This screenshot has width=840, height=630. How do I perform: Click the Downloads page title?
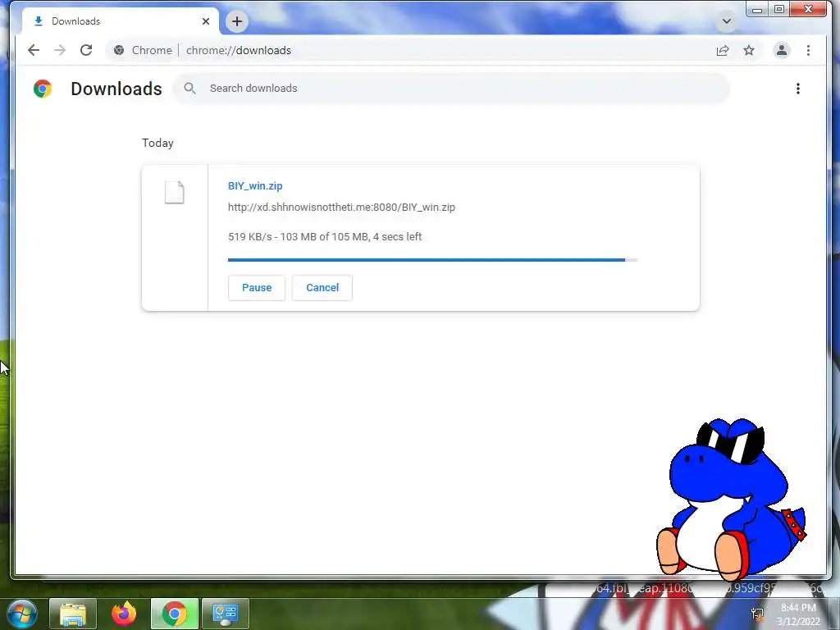pos(116,89)
